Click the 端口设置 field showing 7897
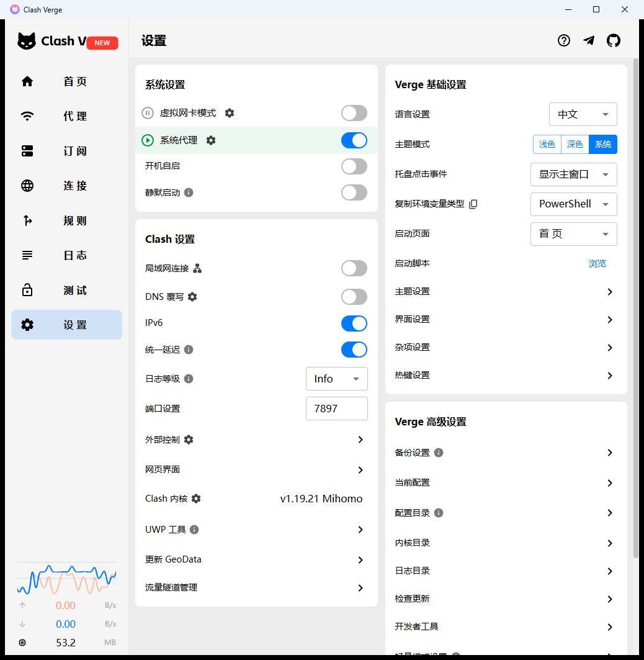Image resolution: width=644 pixels, height=660 pixels. click(x=336, y=409)
